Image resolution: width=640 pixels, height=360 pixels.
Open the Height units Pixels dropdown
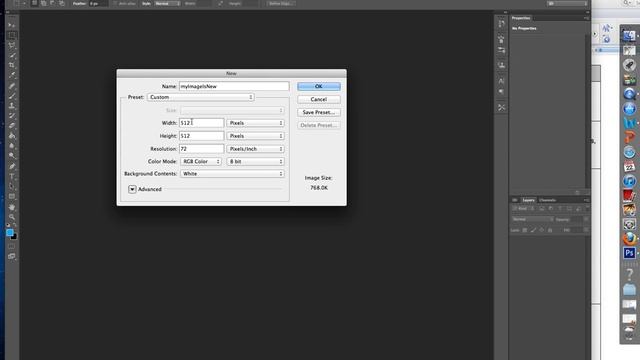point(256,136)
